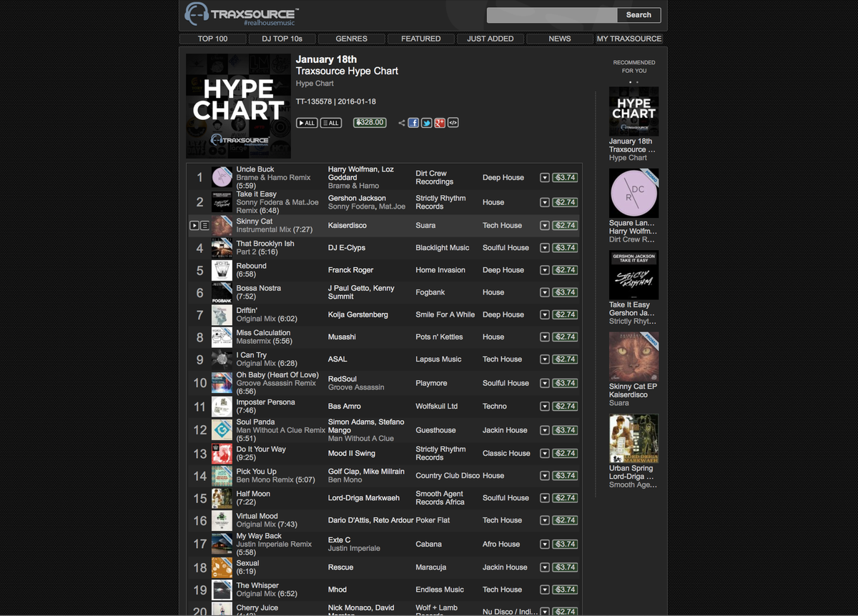Open the recommended Square Lan... cover thumbnail
Image resolution: width=858 pixels, height=616 pixels.
pos(633,193)
